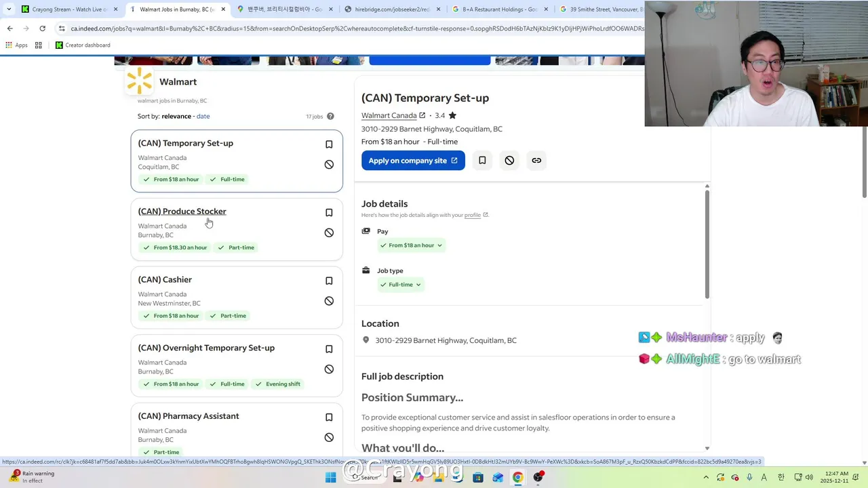Reload the page in Chrome
This screenshot has height=488, width=868.
pos(42,28)
